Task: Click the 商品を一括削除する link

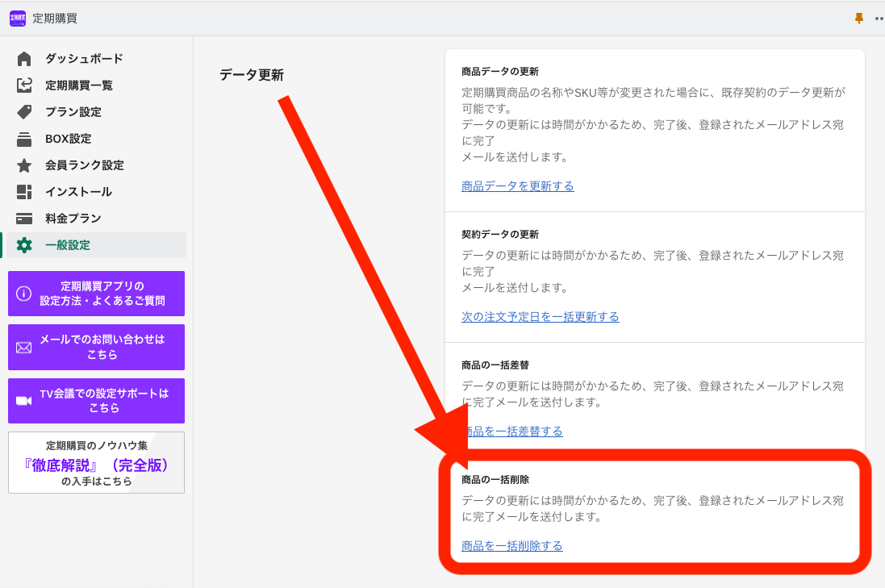Action: coord(511,546)
